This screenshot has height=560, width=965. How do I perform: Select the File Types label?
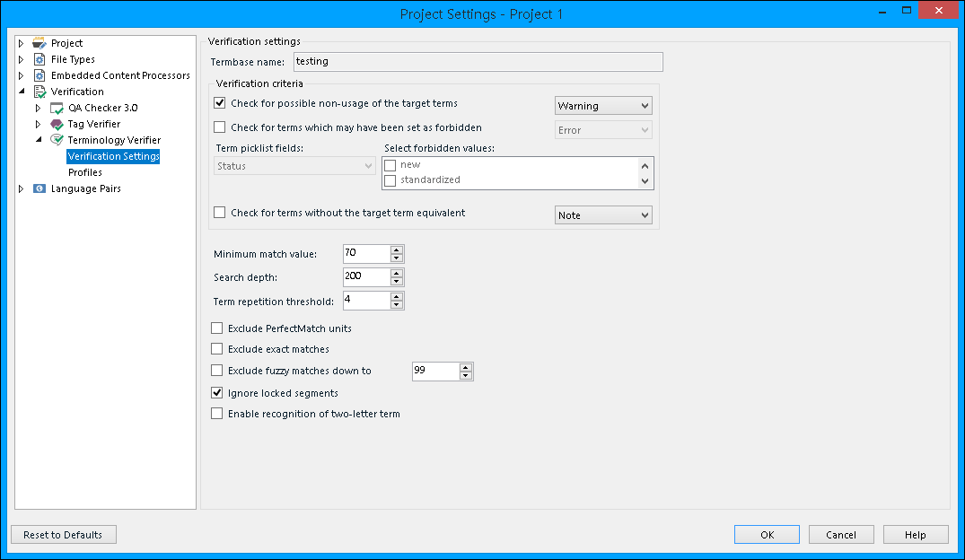coord(73,59)
